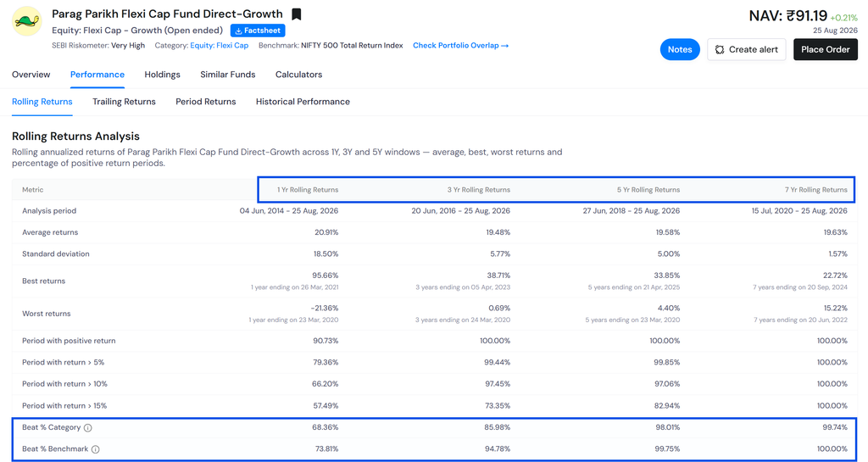868x462 pixels.
Task: Click info icon next to Beat % Category
Action: (88, 428)
